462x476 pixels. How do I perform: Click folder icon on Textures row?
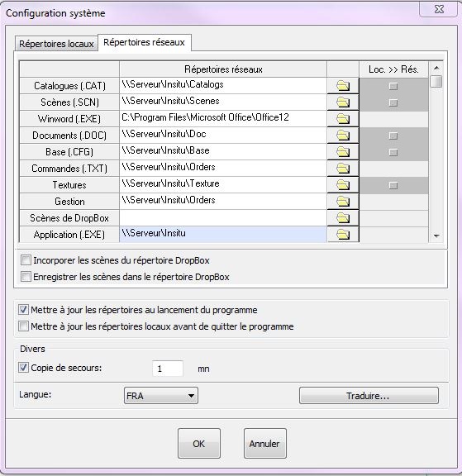pyautogui.click(x=343, y=184)
